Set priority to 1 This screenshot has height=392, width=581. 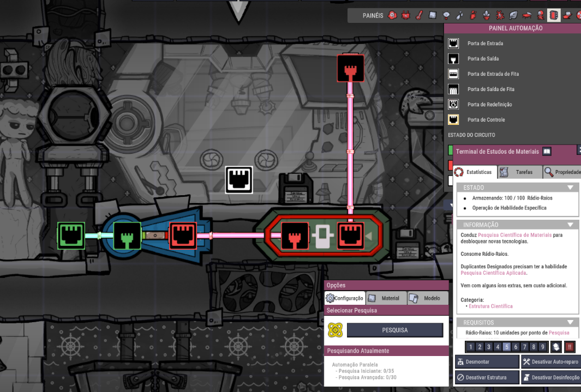[471, 347]
